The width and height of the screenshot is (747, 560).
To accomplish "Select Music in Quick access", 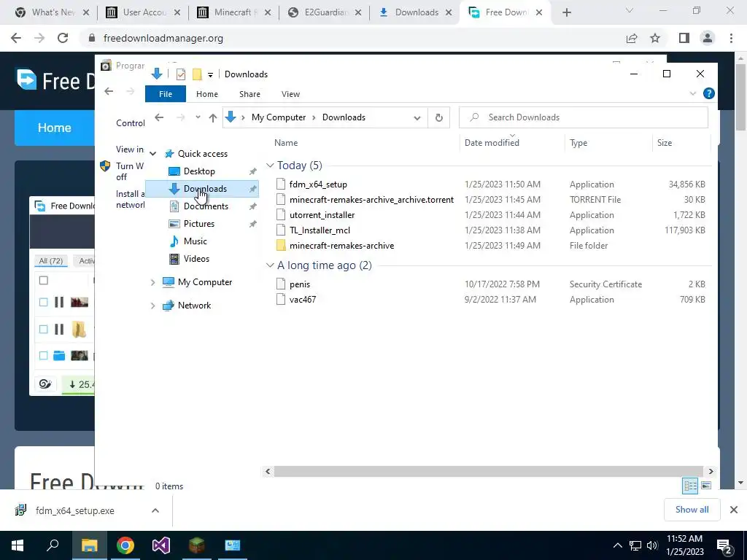I will (x=196, y=241).
